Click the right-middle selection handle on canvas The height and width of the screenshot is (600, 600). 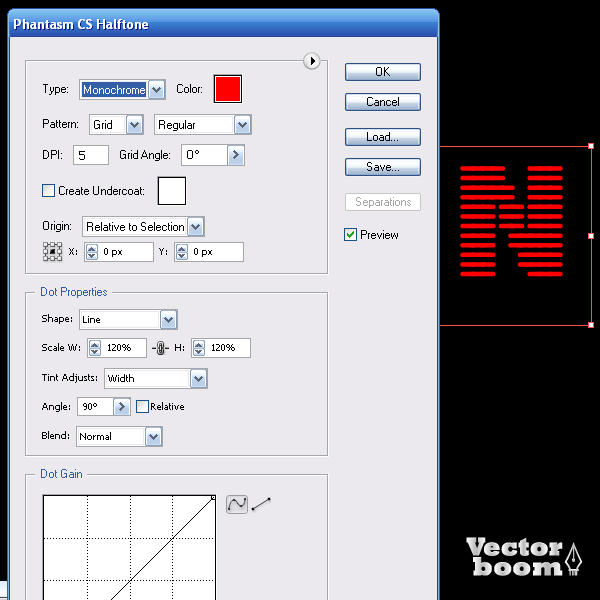pos(591,236)
